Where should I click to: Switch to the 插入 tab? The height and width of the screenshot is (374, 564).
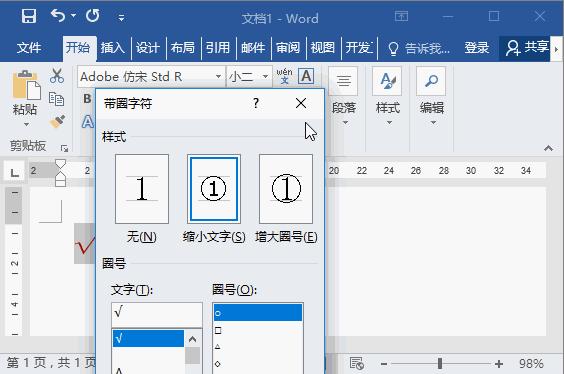click(113, 47)
